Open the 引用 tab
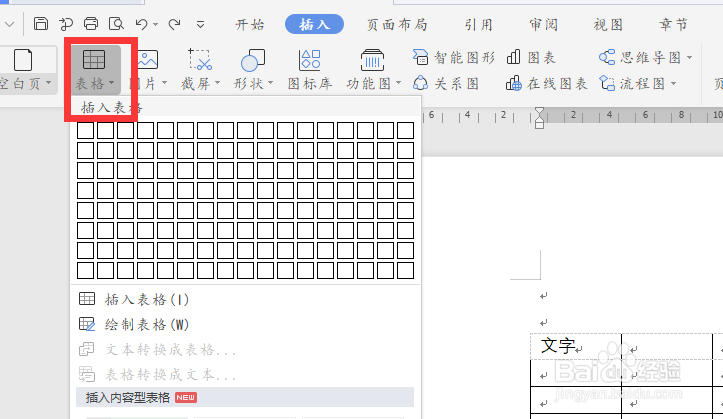Image resolution: width=723 pixels, height=419 pixels. (479, 24)
